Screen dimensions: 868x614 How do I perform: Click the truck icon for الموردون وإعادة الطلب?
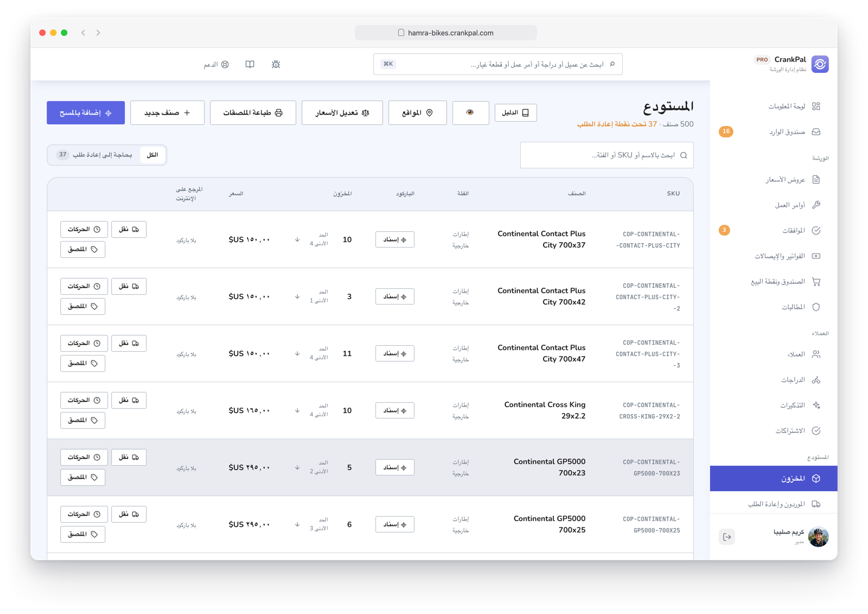(x=816, y=504)
